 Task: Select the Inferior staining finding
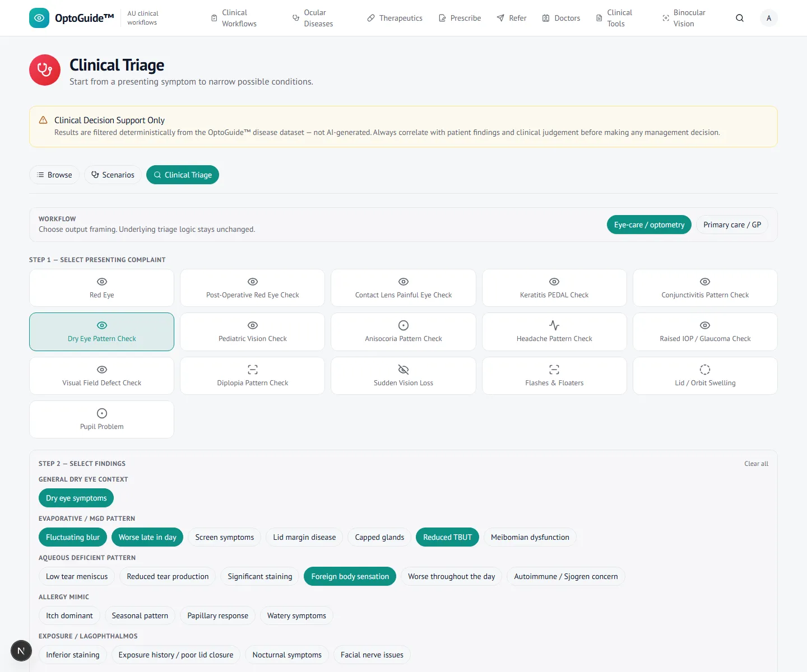pyautogui.click(x=73, y=655)
